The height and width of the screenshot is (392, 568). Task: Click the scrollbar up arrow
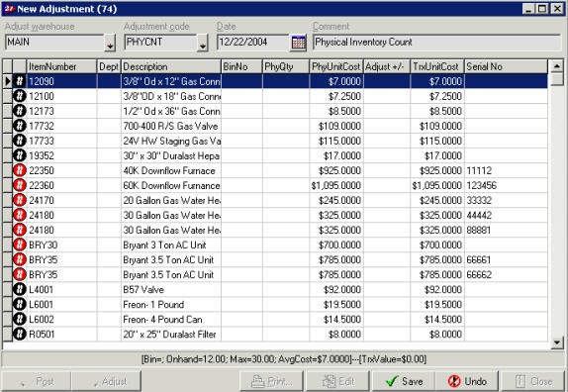(557, 66)
